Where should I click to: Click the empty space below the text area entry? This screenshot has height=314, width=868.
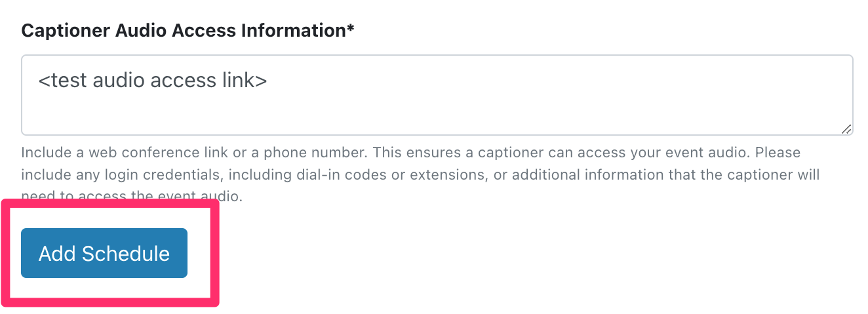[437, 115]
